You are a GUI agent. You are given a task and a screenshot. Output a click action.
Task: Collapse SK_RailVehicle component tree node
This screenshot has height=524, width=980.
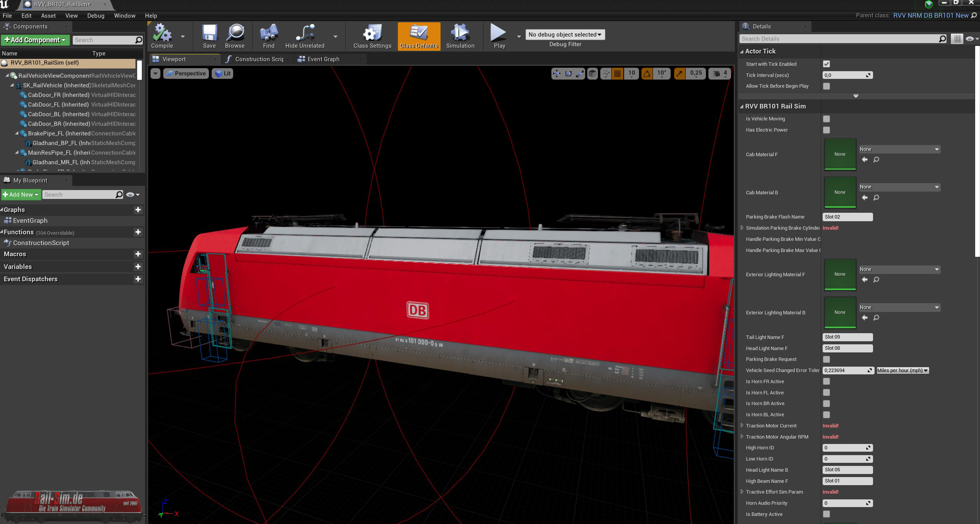click(x=12, y=85)
